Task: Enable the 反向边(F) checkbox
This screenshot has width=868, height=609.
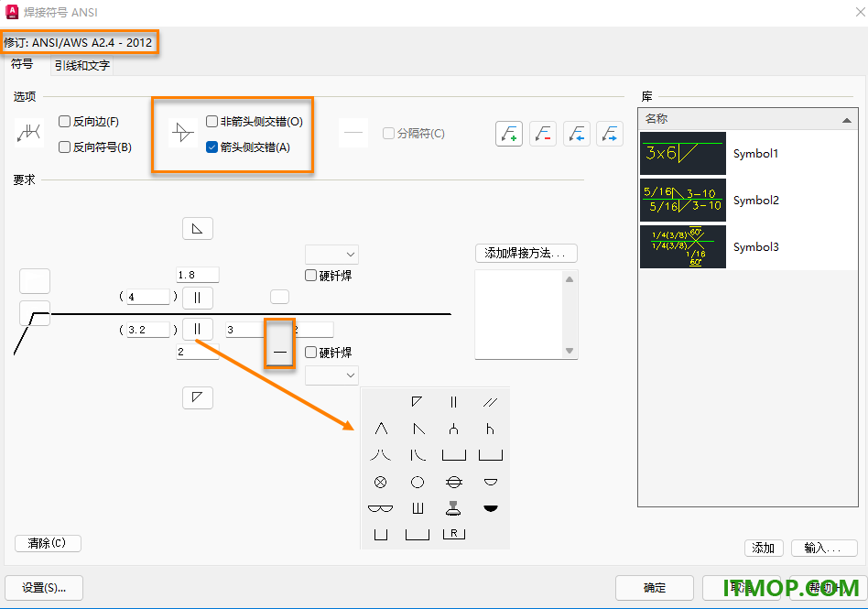Action: coord(65,122)
